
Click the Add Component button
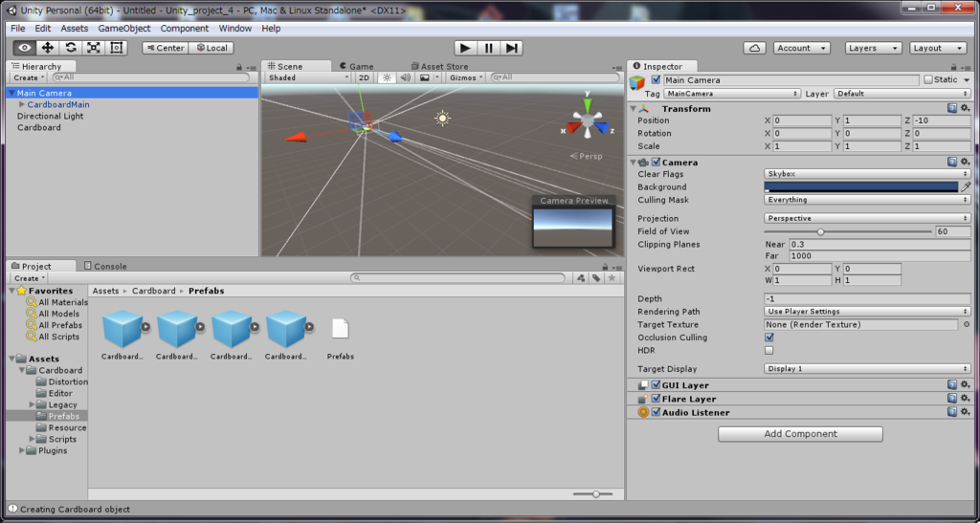(x=800, y=434)
